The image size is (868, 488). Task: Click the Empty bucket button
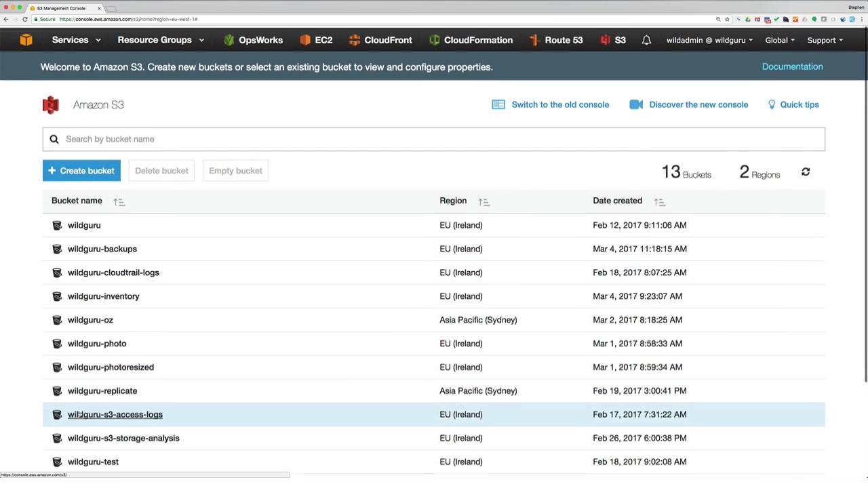click(235, 171)
